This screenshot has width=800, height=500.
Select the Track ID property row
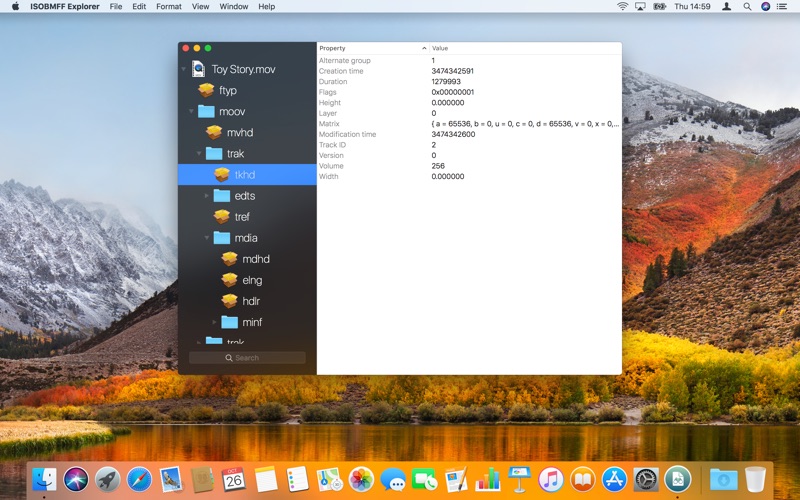click(x=469, y=145)
